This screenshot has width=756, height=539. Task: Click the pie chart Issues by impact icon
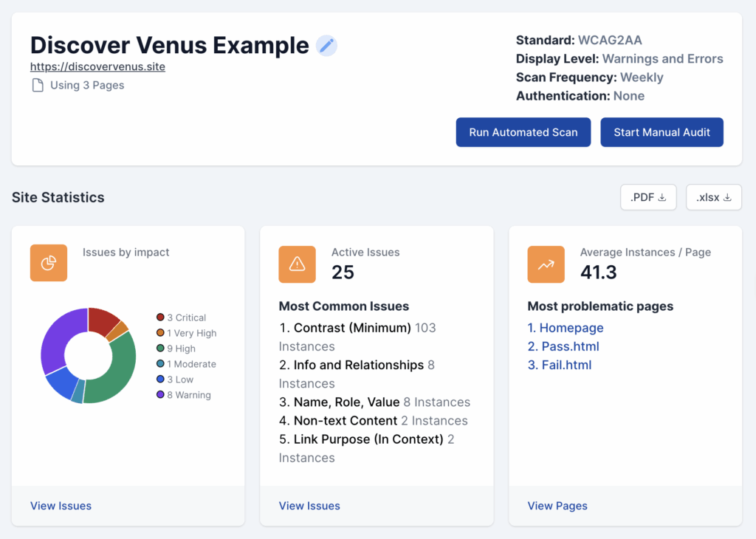(49, 263)
